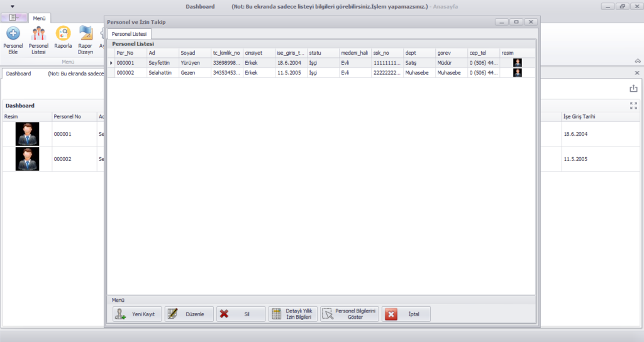Switch to the Personel Listesi tab
The image size is (644, 342).
(x=129, y=33)
